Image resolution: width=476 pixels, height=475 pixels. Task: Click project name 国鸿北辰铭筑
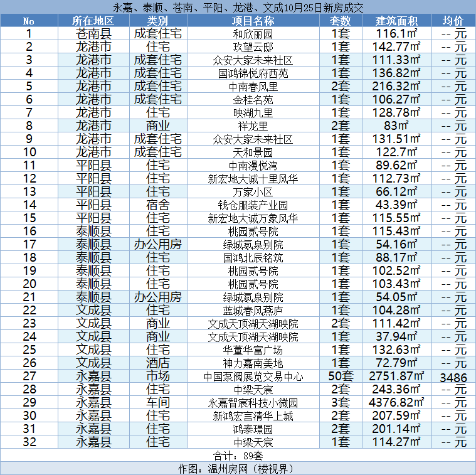coord(253,257)
